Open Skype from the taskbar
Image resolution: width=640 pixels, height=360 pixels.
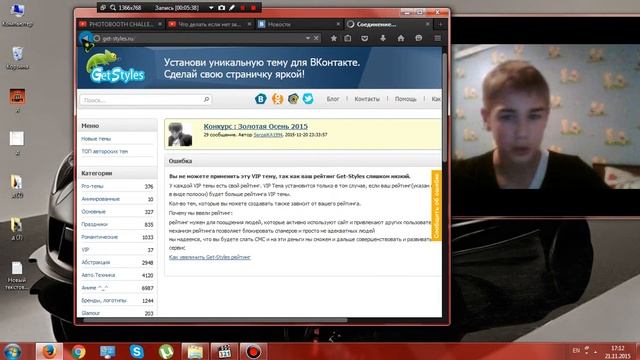tap(137, 351)
